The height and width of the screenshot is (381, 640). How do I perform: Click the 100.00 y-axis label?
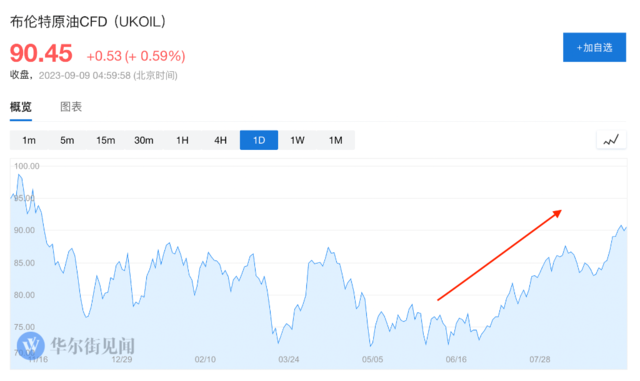(27, 166)
